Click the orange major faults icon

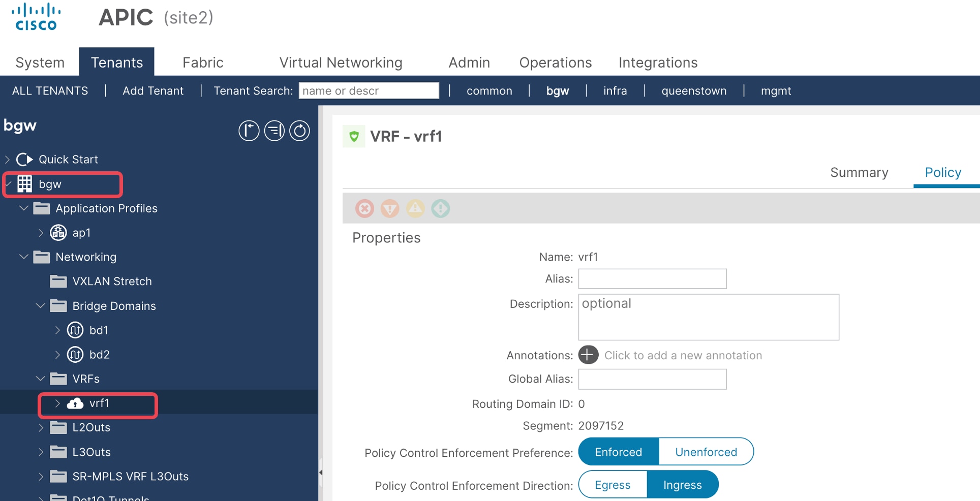click(390, 208)
